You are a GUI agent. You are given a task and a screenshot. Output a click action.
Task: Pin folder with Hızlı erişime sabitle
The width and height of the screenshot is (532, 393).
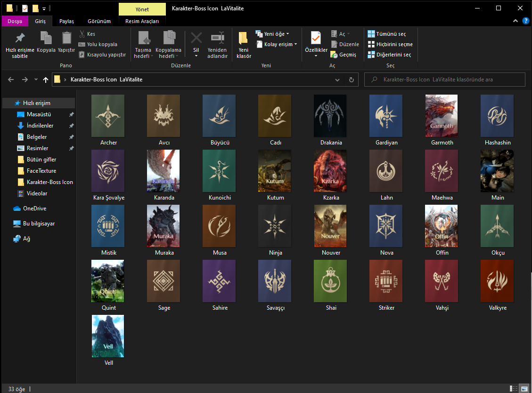click(x=20, y=45)
